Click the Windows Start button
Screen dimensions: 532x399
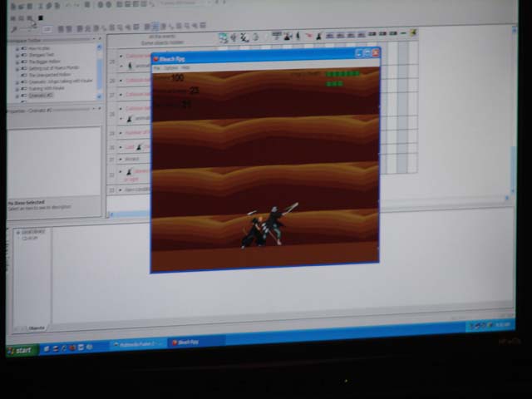coord(22,350)
